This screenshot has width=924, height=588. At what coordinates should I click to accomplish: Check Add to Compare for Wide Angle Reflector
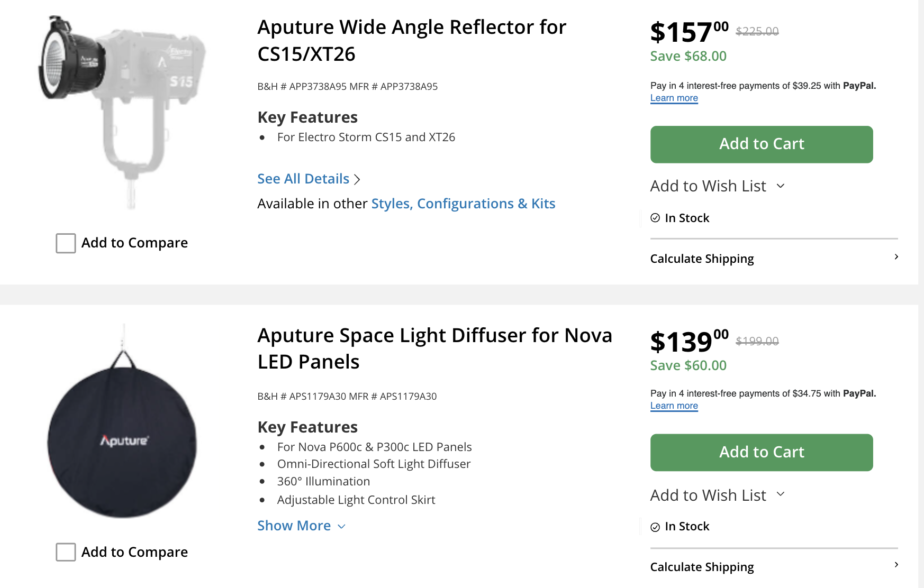(66, 243)
